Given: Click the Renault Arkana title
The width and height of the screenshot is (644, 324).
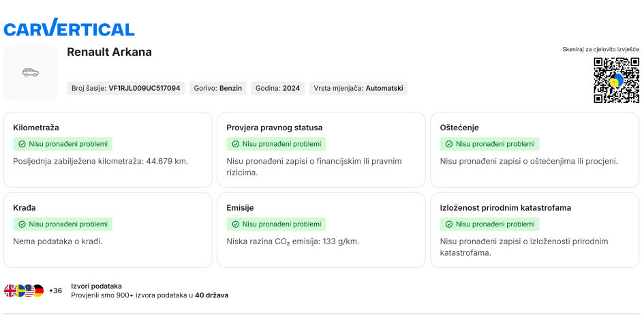Looking at the screenshot, I should (109, 52).
